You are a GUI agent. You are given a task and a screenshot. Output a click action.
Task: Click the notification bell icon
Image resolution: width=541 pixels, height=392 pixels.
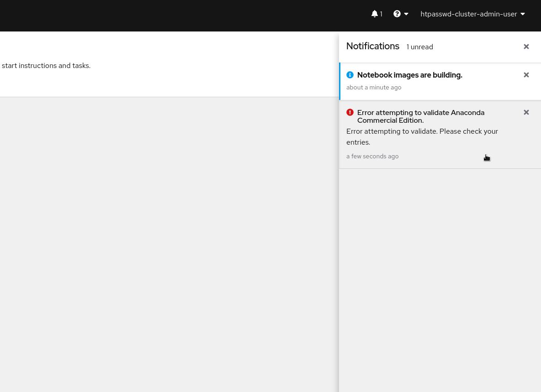click(x=375, y=14)
